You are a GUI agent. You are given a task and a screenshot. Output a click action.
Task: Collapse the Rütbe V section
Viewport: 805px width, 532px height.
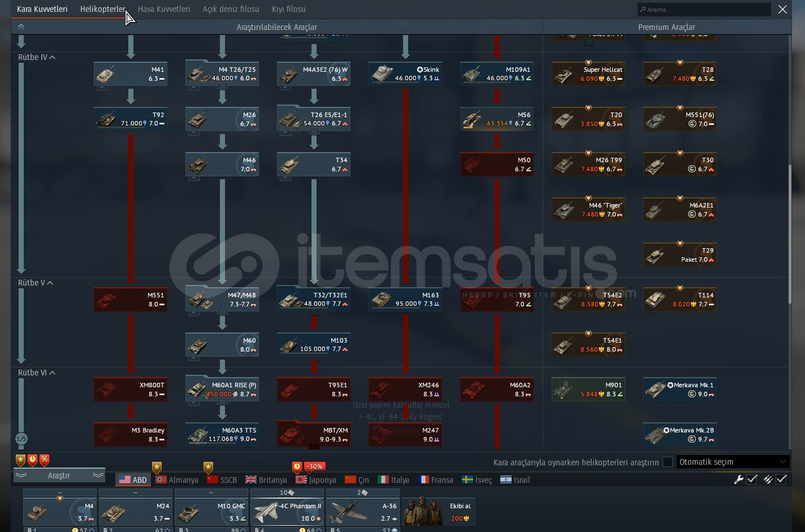click(36, 283)
